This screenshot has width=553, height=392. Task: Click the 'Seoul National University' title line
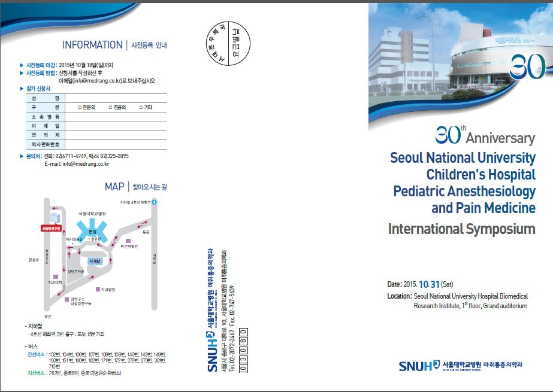click(463, 157)
